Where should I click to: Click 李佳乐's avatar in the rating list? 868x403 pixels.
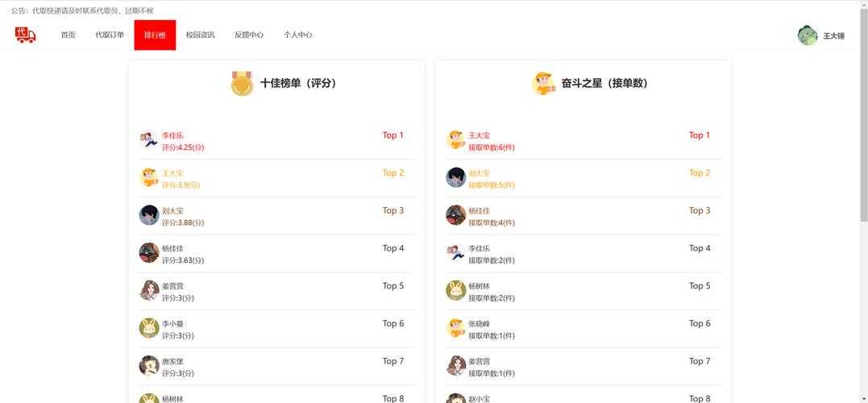point(149,140)
